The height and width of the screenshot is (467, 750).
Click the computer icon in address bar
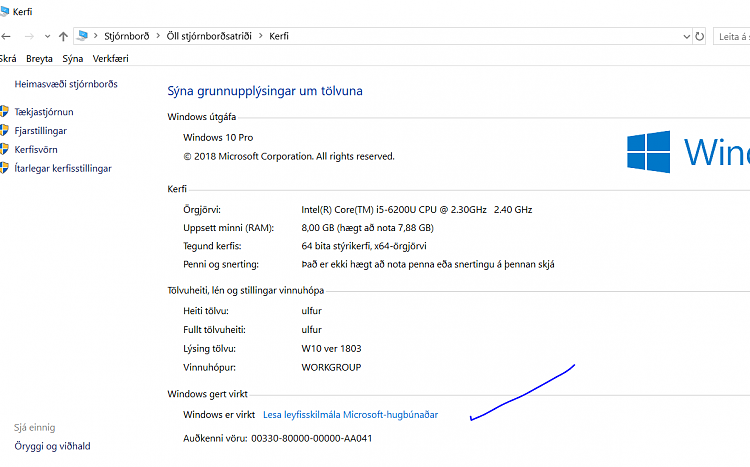(83, 36)
